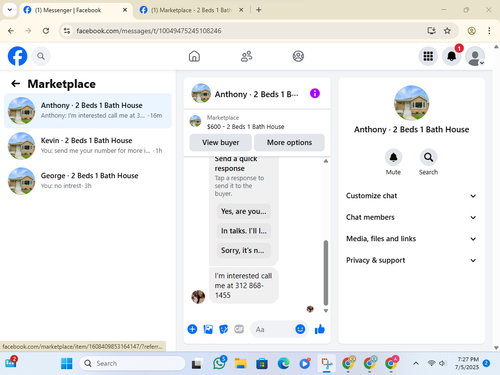Close the Marketplace browser tab

point(241,10)
